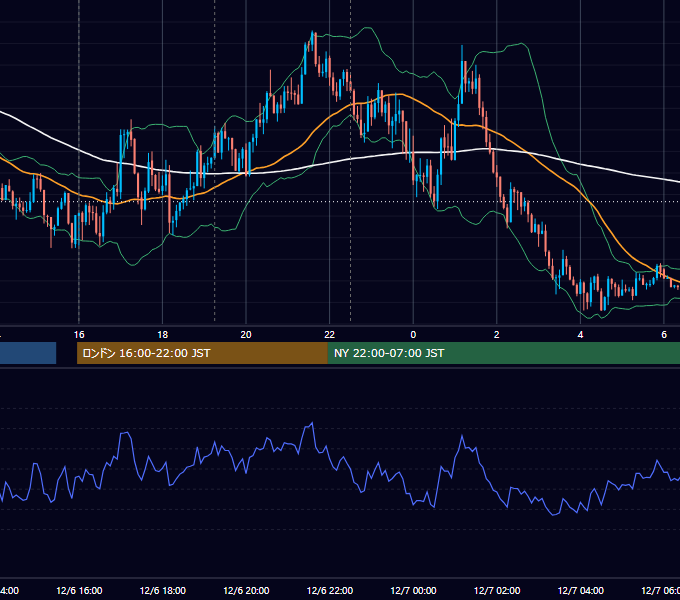
Task: Click the 12/7 00:00 date label
Action: click(x=413, y=590)
